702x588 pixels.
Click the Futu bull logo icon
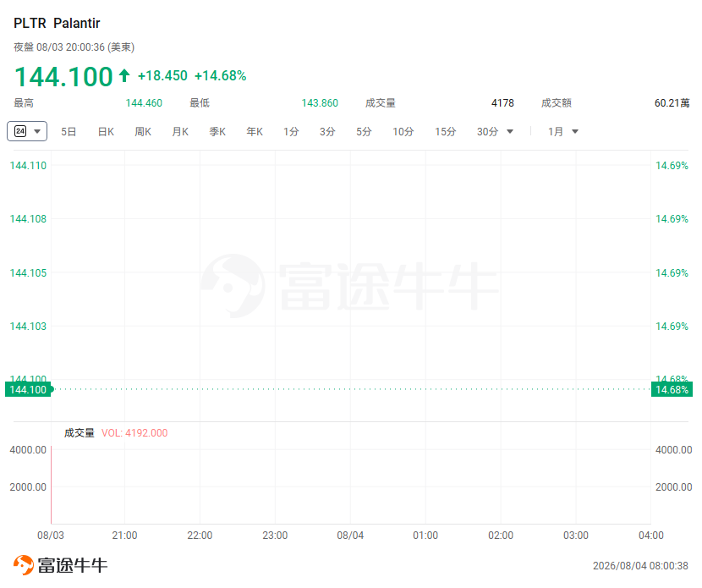24,564
